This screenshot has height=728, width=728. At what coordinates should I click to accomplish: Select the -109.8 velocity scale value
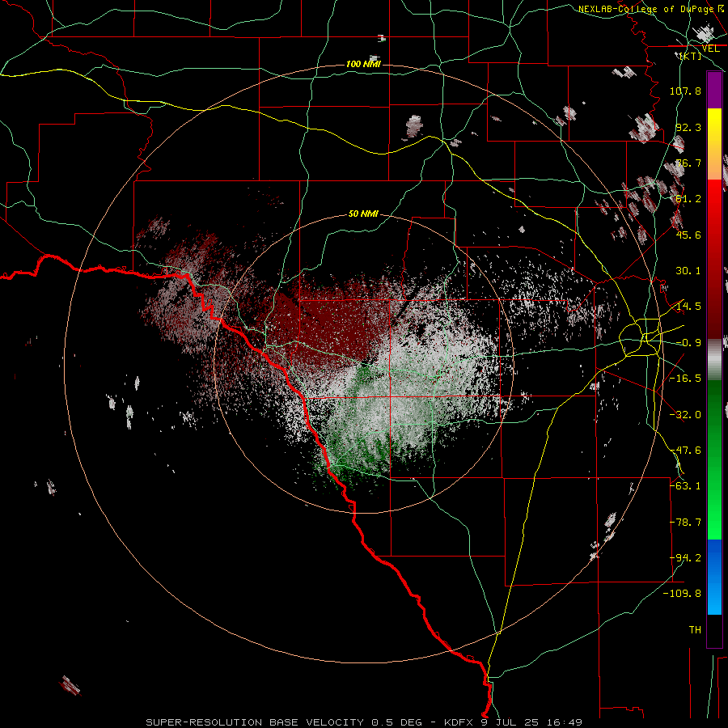tap(682, 594)
